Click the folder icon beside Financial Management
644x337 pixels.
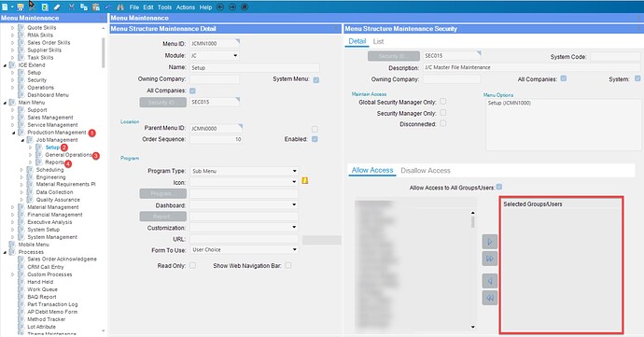pyautogui.click(x=21, y=215)
